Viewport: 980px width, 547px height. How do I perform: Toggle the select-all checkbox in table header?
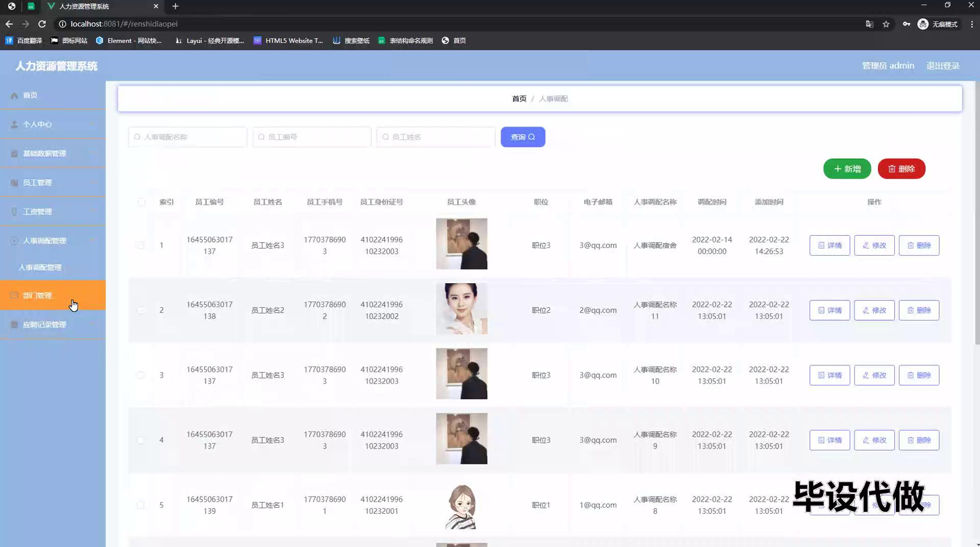coord(141,202)
